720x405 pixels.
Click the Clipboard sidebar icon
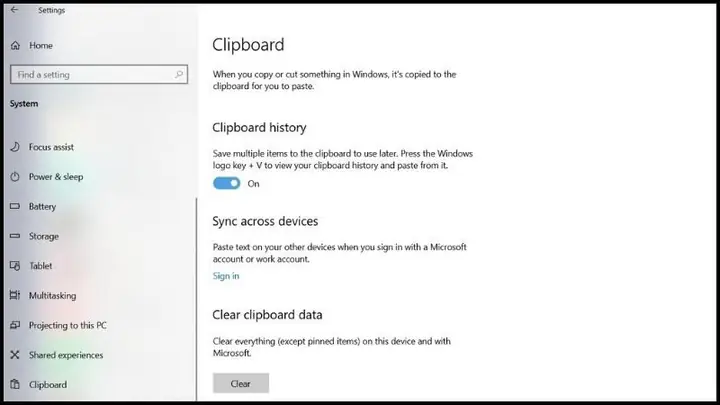[15, 384]
